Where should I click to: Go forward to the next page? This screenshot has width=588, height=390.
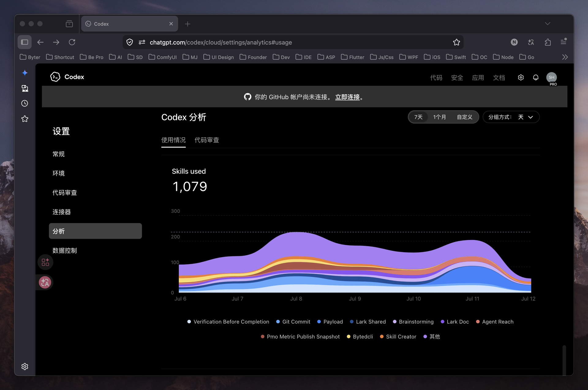tap(56, 42)
